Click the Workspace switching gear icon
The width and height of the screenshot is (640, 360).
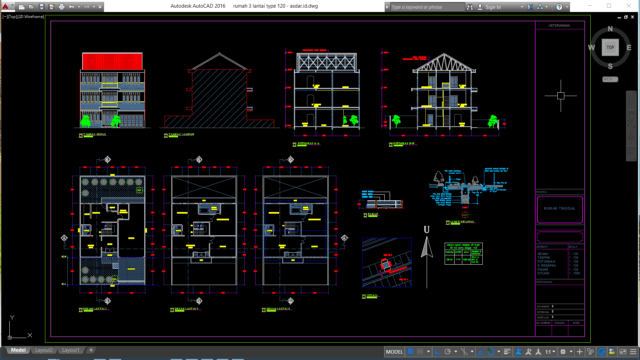click(x=563, y=352)
